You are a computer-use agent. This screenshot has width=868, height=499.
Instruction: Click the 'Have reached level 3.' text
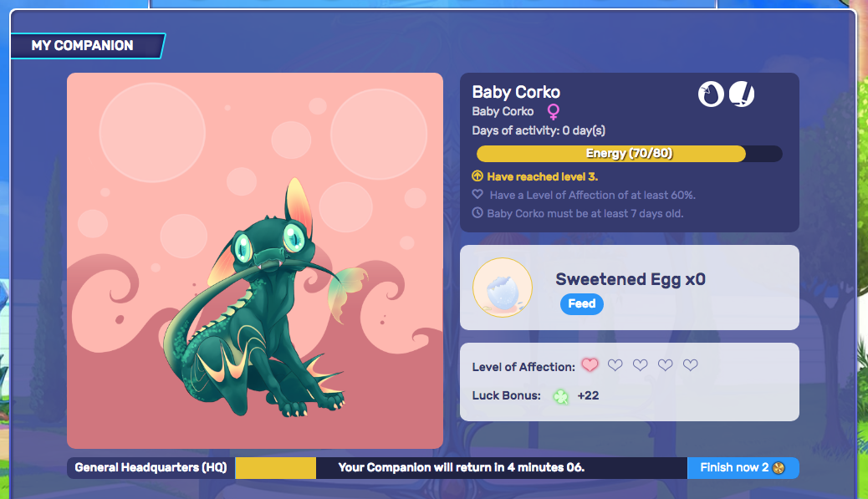pos(543,177)
